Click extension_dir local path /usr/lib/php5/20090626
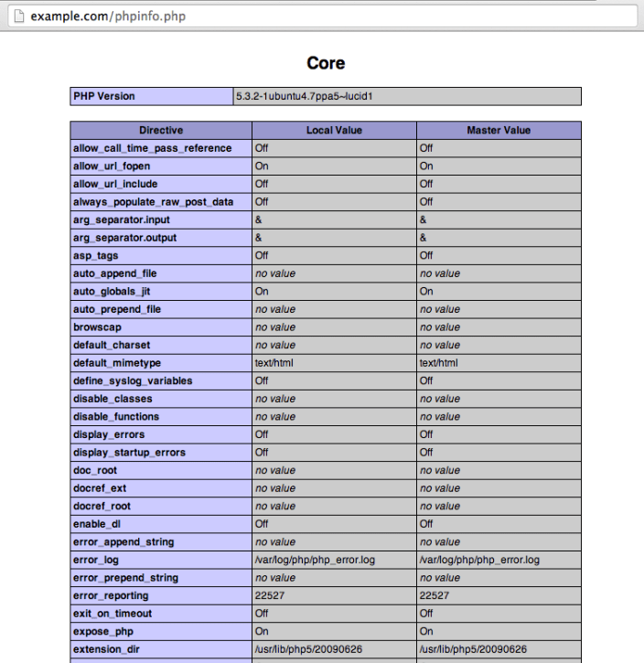The width and height of the screenshot is (644, 663). click(308, 649)
